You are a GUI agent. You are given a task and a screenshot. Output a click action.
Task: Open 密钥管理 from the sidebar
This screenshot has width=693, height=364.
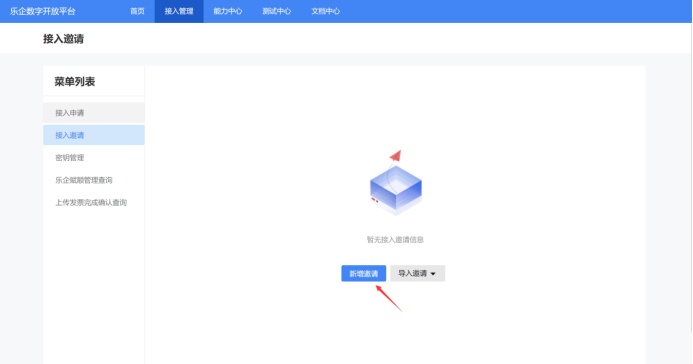[94, 158]
